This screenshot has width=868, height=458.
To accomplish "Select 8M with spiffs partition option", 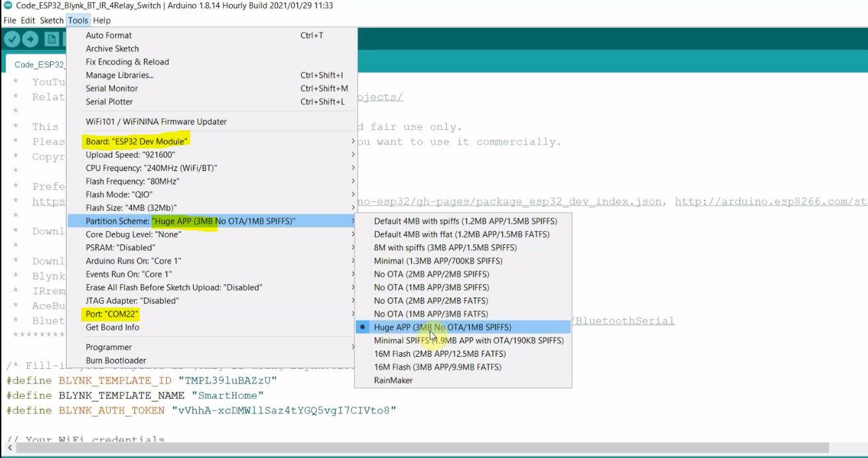I will [x=463, y=248].
